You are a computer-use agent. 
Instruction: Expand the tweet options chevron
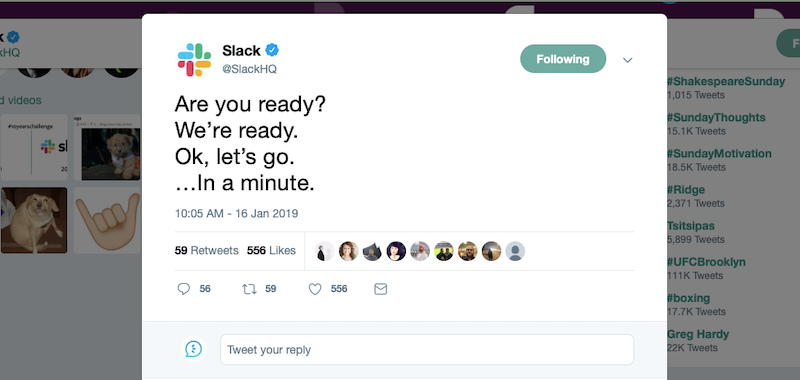point(628,60)
